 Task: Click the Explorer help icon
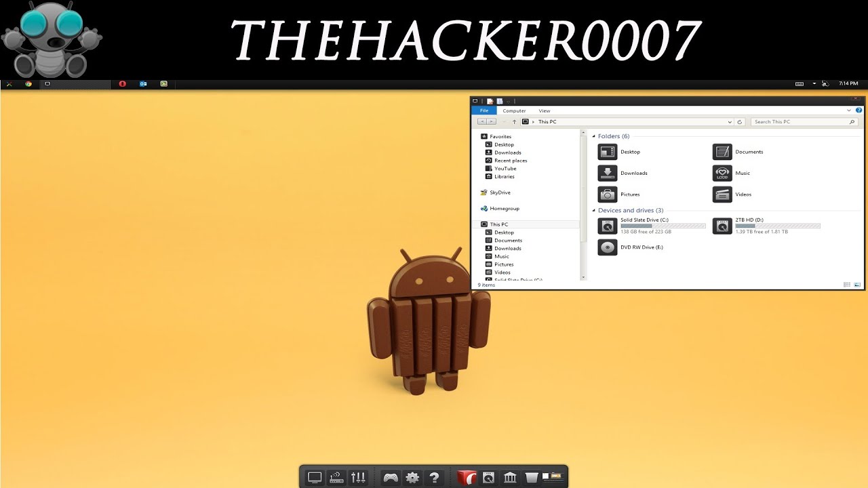point(859,110)
